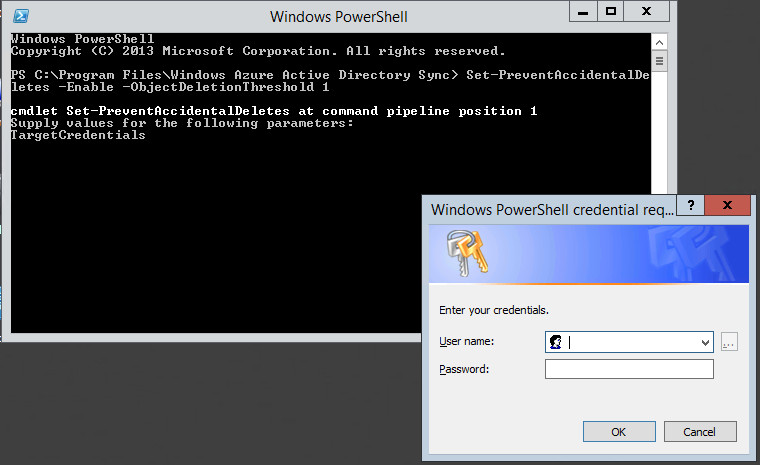
Task: Click the browse ellipsis button beside User name
Action: pos(729,342)
